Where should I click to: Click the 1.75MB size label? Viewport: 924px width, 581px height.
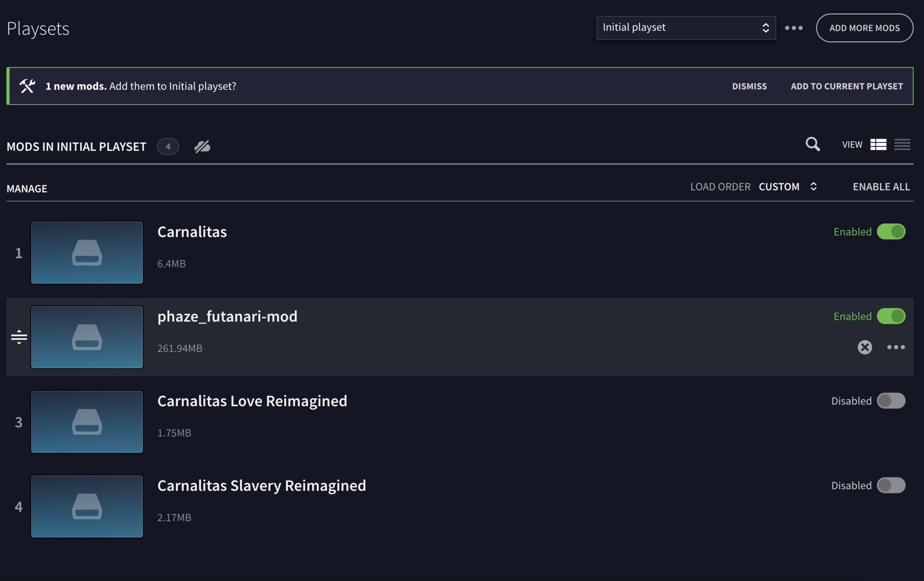174,433
